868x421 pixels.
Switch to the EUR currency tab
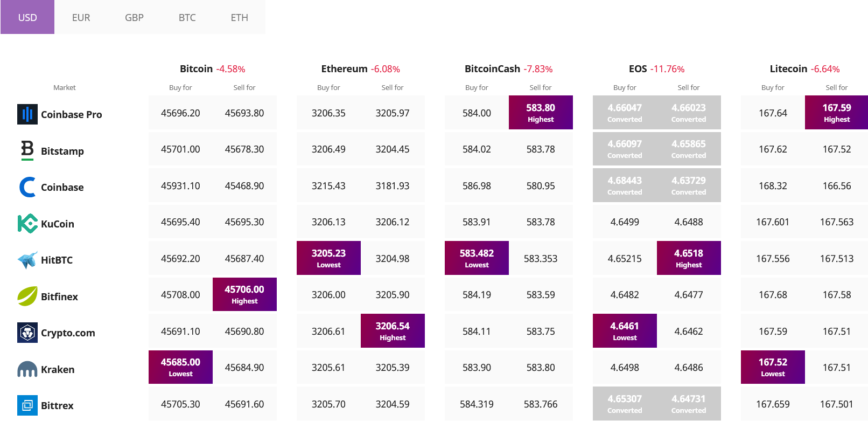(80, 17)
